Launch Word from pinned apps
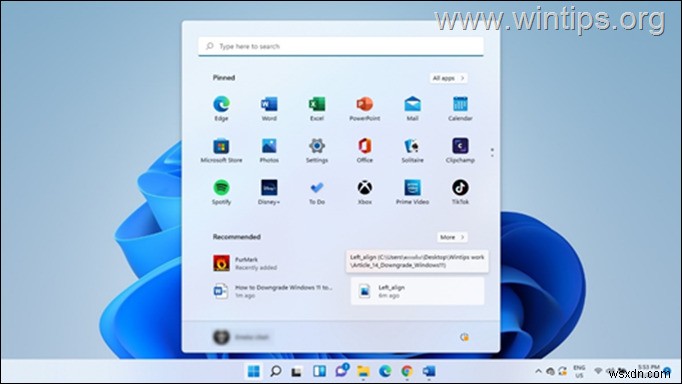This screenshot has width=682, height=384. pyautogui.click(x=269, y=108)
